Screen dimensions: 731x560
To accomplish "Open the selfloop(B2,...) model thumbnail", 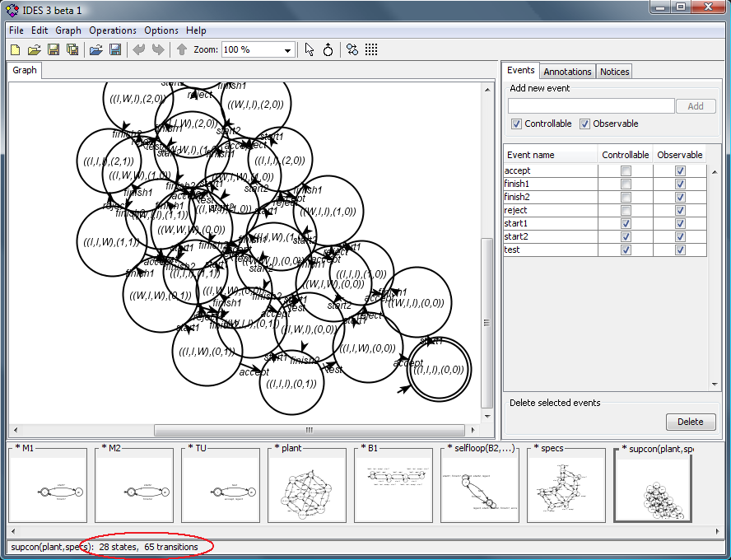I will click(x=480, y=483).
